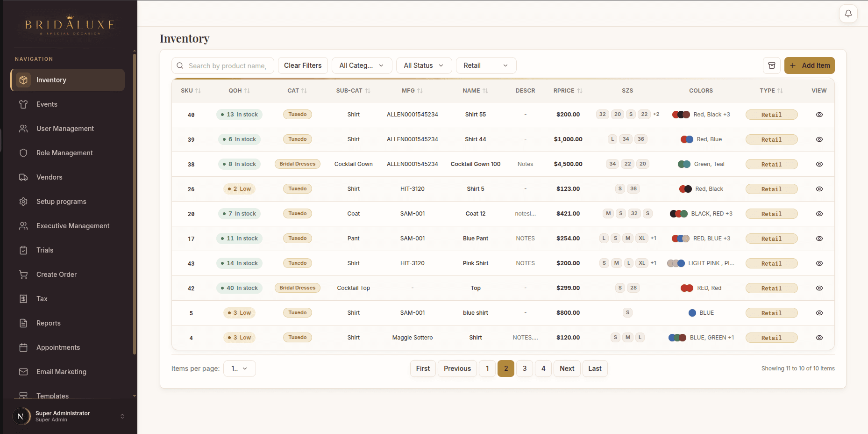
Task: Click the Setup programs gear icon
Action: click(23, 202)
